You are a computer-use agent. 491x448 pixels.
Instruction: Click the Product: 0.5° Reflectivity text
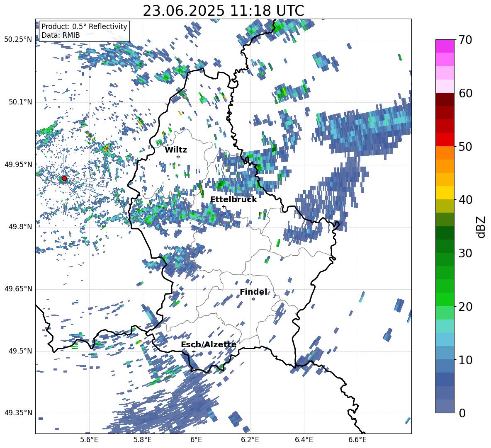click(84, 27)
